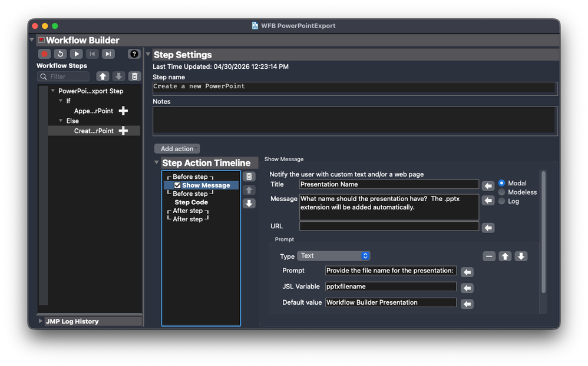Move timeline action down arrow
This screenshot has height=366, width=588.
point(249,204)
